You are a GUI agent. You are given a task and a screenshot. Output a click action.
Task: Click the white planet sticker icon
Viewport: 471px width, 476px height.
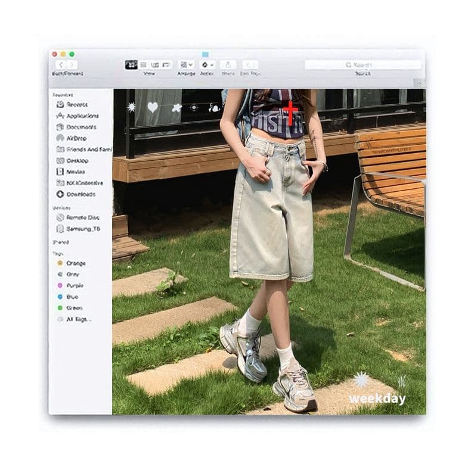(x=215, y=107)
